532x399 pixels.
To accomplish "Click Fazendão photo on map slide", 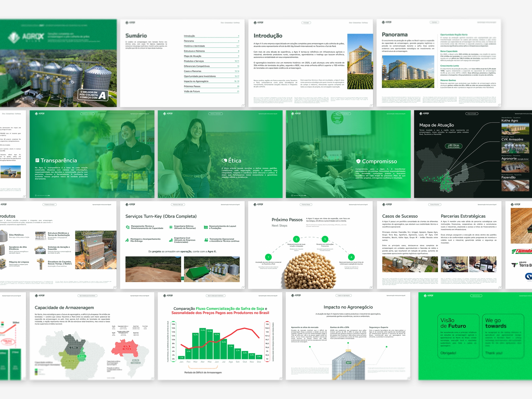I will pos(515,185).
